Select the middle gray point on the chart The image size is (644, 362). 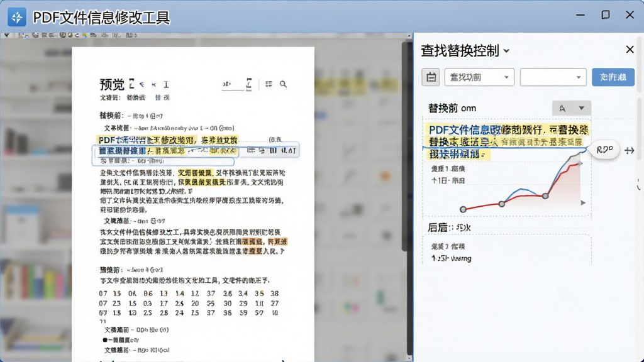click(x=501, y=204)
